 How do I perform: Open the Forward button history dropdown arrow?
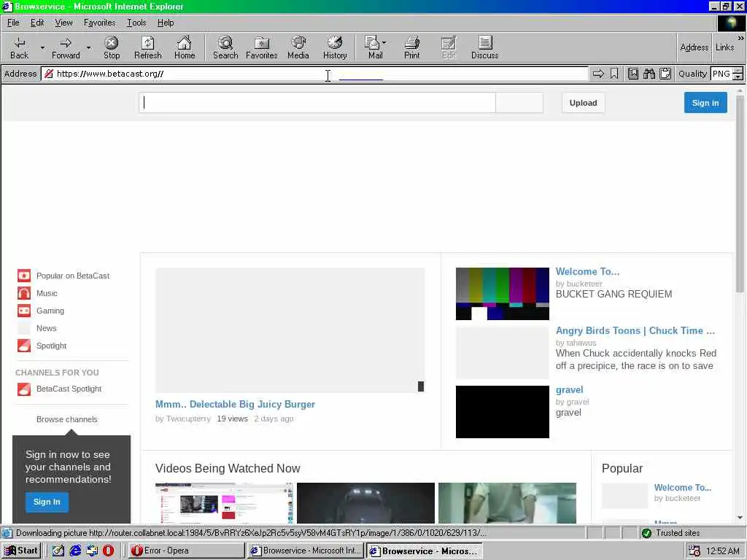[88, 47]
